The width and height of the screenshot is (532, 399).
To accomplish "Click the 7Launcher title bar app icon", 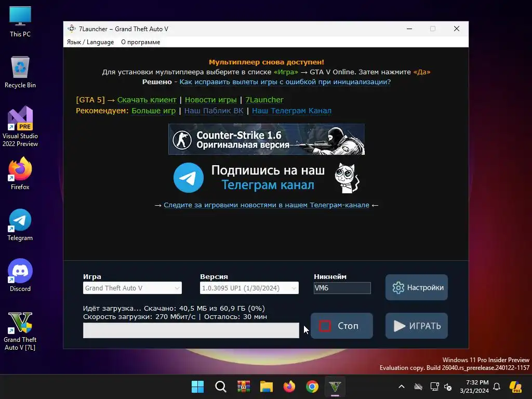I will tap(71, 29).
